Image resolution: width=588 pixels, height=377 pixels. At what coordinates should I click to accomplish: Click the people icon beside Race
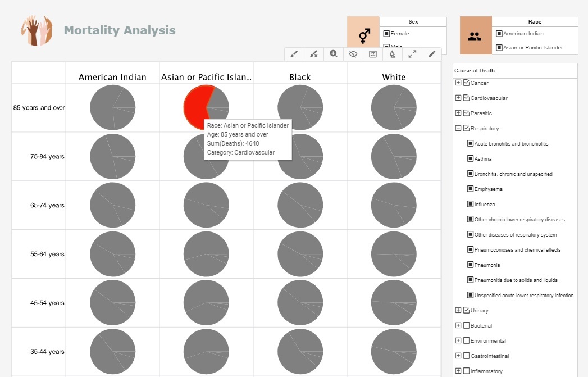475,37
